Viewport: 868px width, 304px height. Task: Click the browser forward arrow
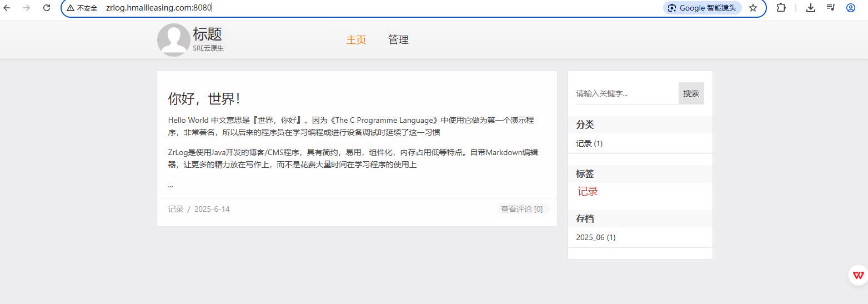(x=27, y=8)
